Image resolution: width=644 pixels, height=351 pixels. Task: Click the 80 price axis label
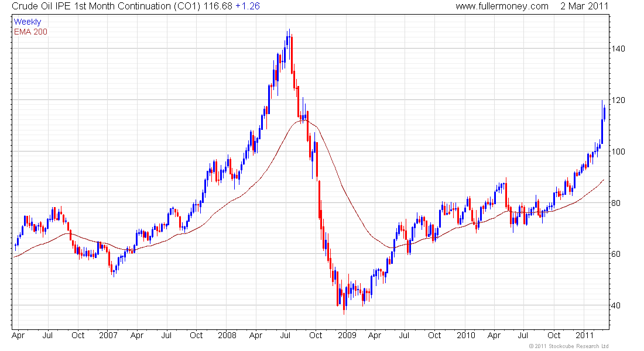point(615,203)
